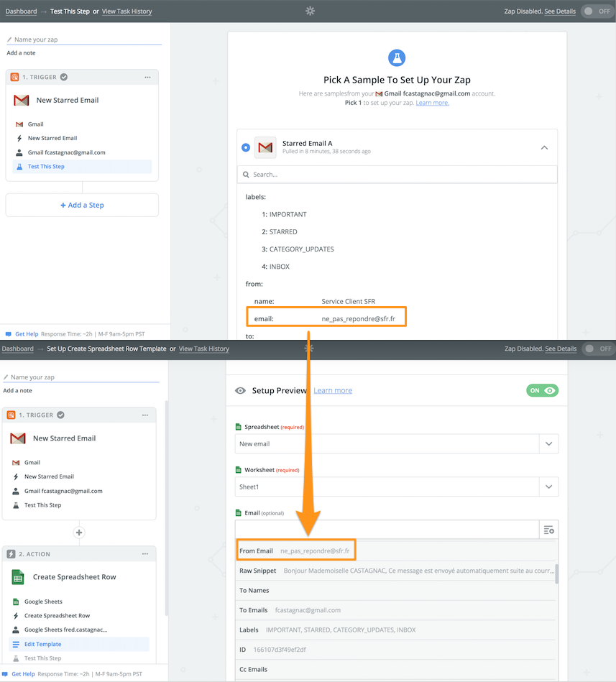Select the Labels field option
The height and width of the screenshot is (682, 616).
pos(395,630)
